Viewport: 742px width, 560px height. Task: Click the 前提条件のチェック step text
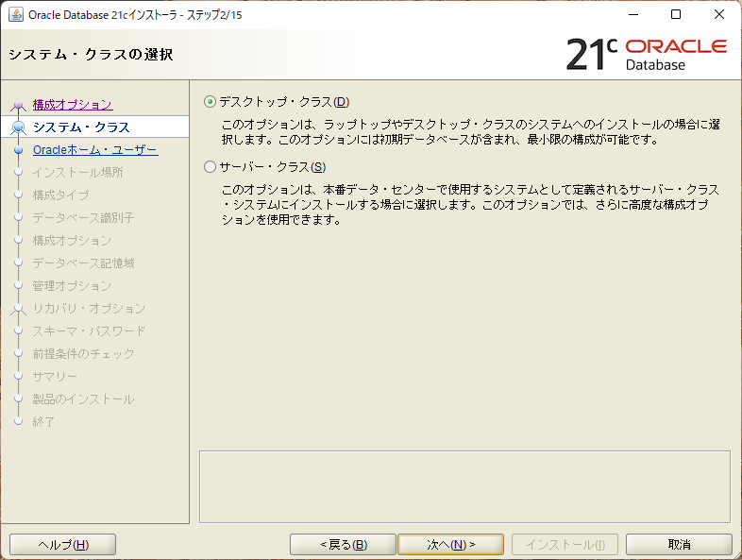83,353
